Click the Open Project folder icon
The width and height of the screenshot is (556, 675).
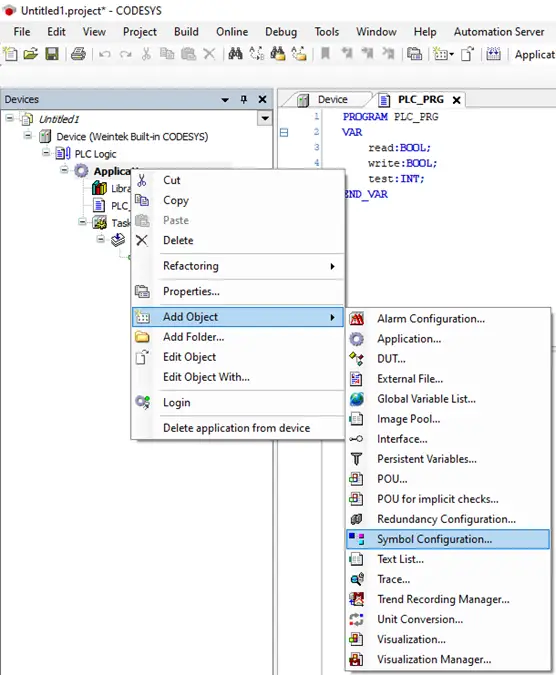(x=31, y=54)
